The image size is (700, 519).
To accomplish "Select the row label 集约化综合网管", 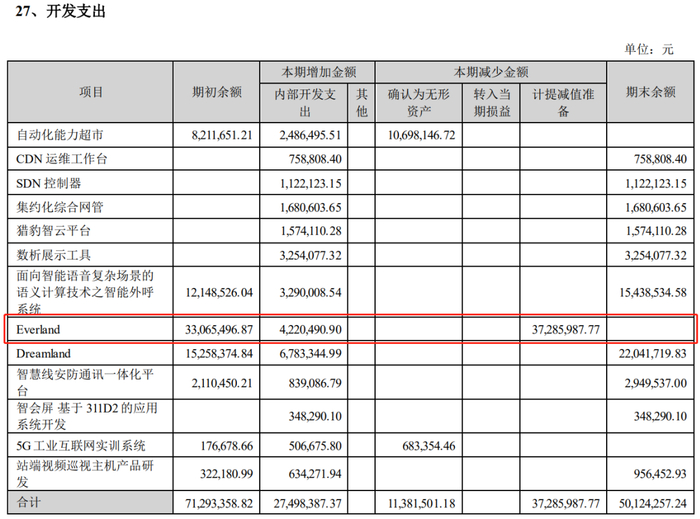I will point(60,207).
